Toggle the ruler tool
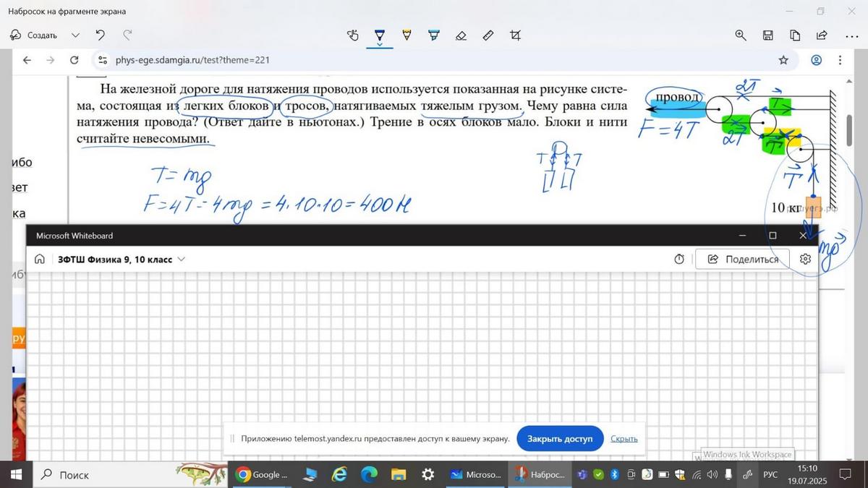This screenshot has height=488, width=868. [x=488, y=35]
